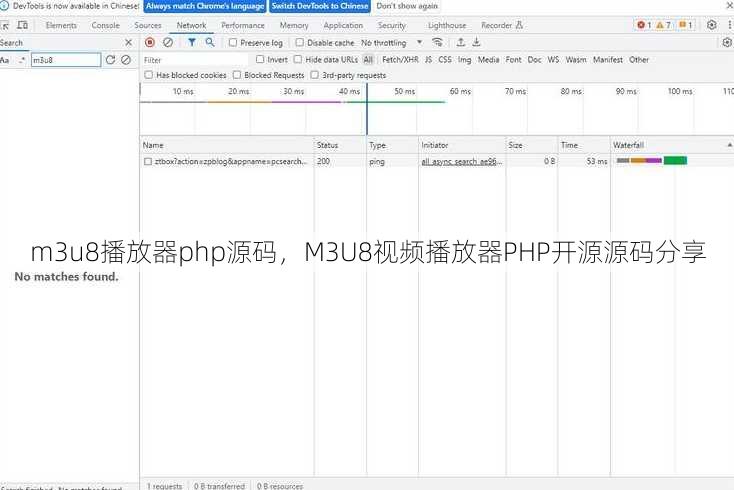
Task: Toggle regular expression option in search
Action: point(22,60)
